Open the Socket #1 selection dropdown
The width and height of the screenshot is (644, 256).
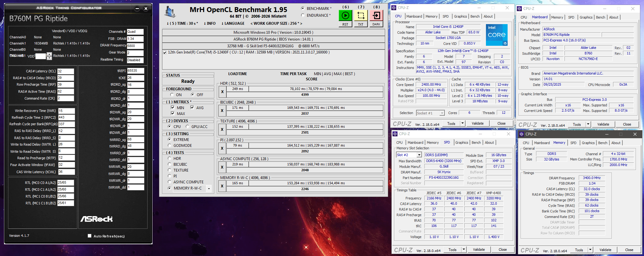442,113
